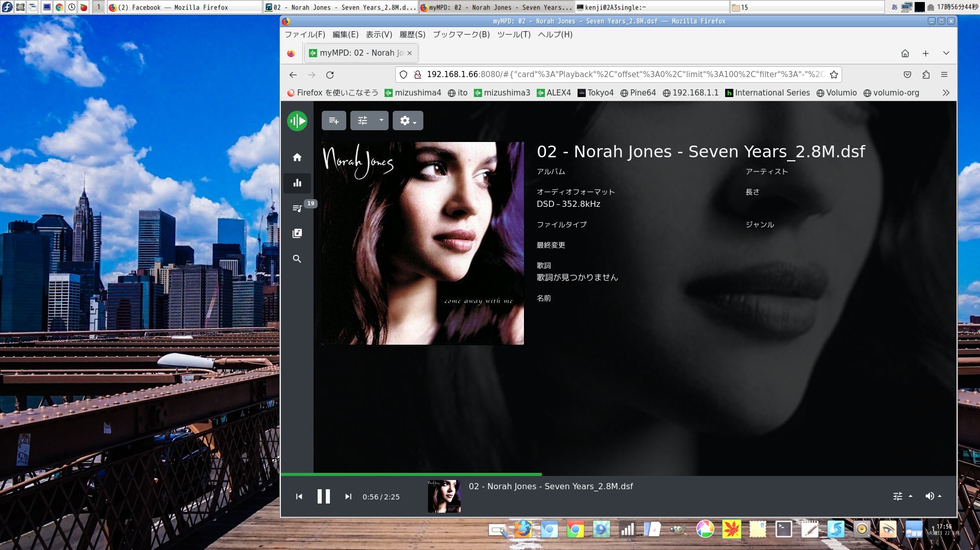Skip to the next track

(348, 496)
